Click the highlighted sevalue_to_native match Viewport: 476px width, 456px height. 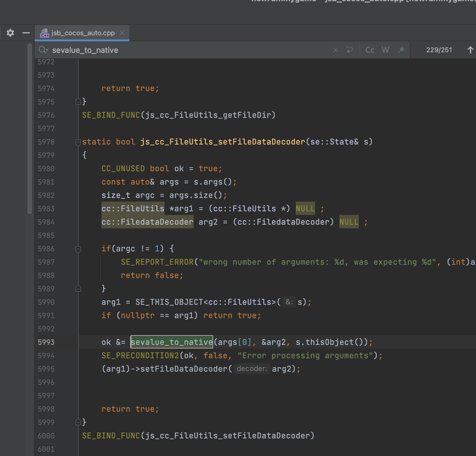click(172, 342)
